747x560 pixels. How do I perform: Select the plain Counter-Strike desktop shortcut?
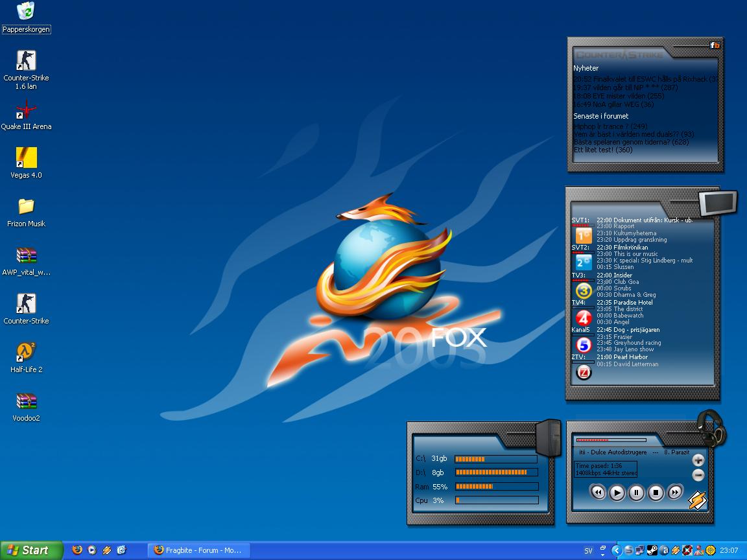click(x=26, y=309)
